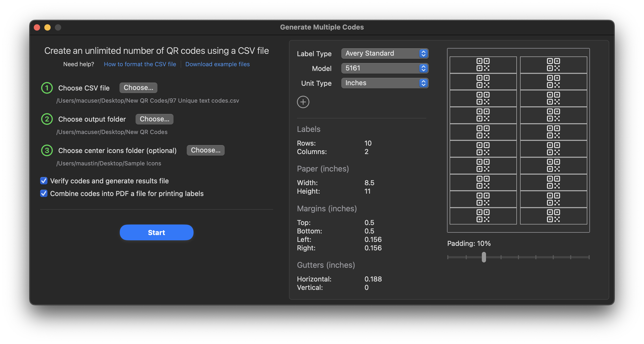Click the first QR label in left preview column
The image size is (644, 344).
click(x=483, y=65)
